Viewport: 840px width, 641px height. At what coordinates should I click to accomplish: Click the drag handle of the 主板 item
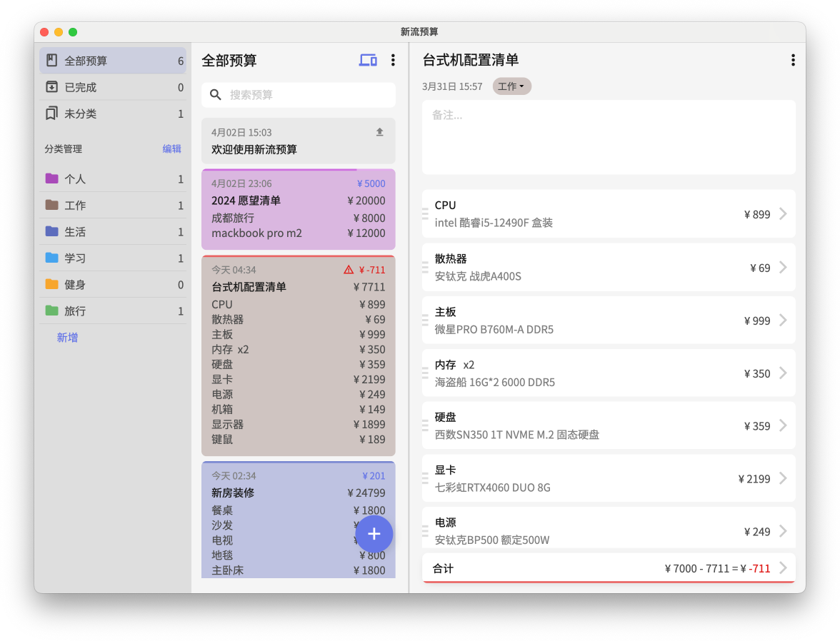pos(426,320)
